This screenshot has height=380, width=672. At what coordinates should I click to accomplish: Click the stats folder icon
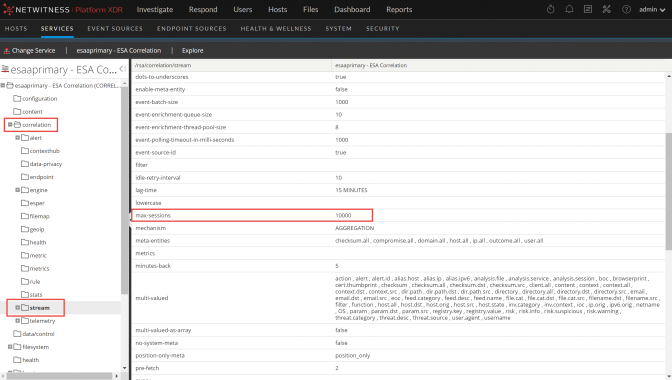[25, 294]
